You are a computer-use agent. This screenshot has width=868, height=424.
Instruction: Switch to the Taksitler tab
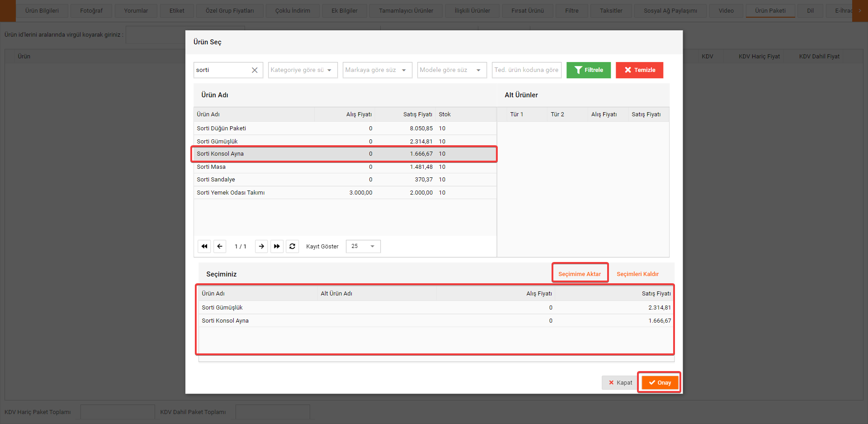pyautogui.click(x=611, y=10)
